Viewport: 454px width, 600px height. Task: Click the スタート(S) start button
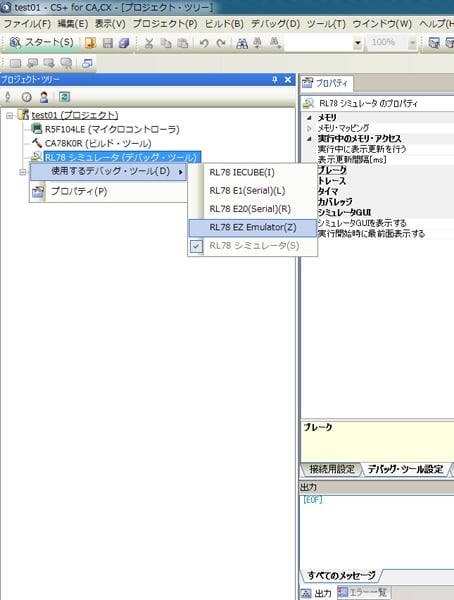41,43
